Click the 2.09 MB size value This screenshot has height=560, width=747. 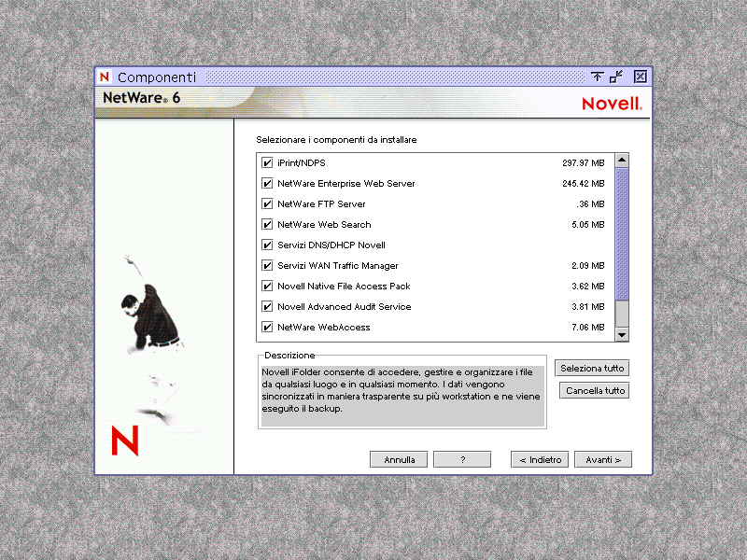pos(588,265)
